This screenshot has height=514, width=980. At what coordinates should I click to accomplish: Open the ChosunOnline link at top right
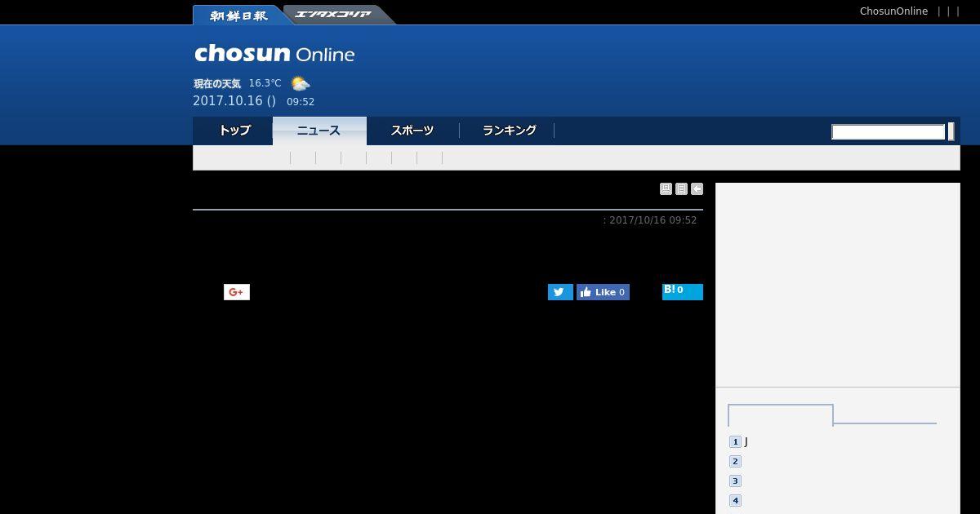893,11
